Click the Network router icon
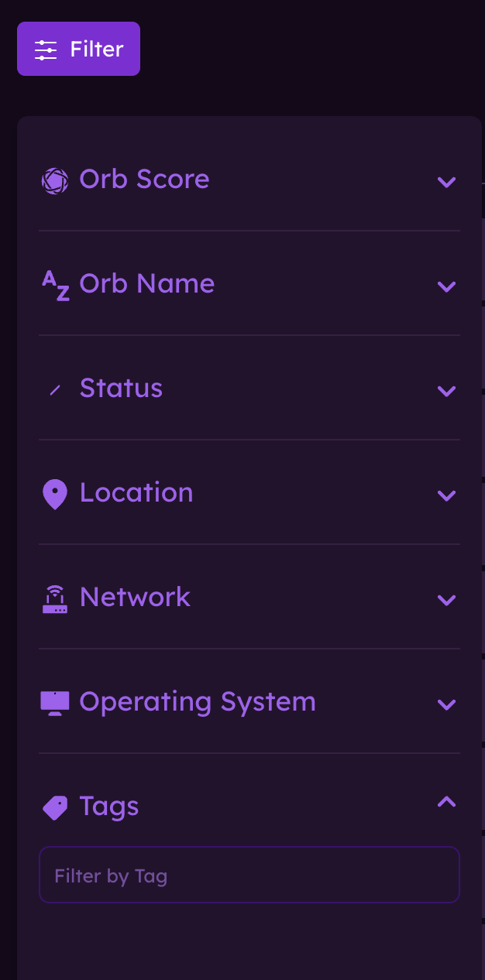Image resolution: width=485 pixels, height=980 pixels. coord(54,598)
